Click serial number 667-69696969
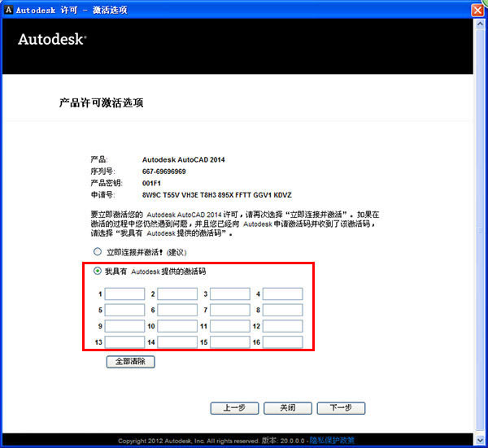488x448 pixels. click(164, 172)
